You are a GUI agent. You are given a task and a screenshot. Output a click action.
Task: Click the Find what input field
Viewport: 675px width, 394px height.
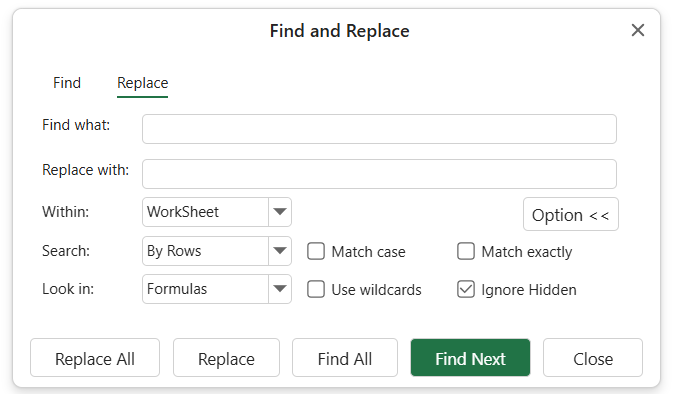(379, 129)
